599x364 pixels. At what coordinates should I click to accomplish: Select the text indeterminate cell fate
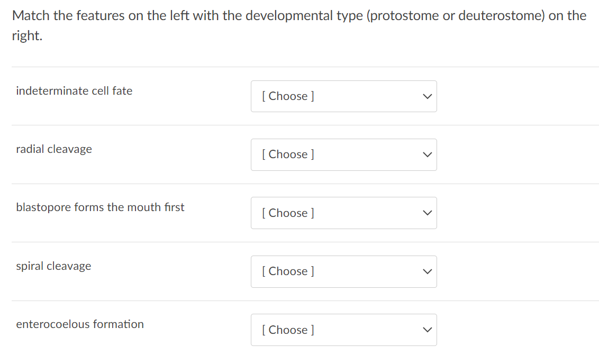(x=74, y=90)
